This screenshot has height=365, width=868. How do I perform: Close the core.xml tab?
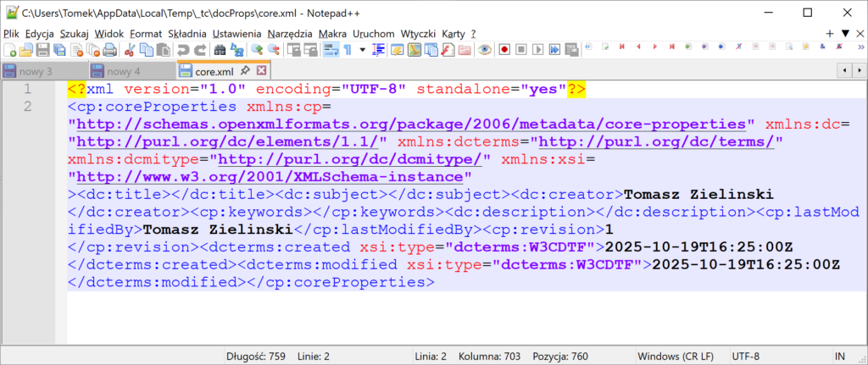(261, 71)
